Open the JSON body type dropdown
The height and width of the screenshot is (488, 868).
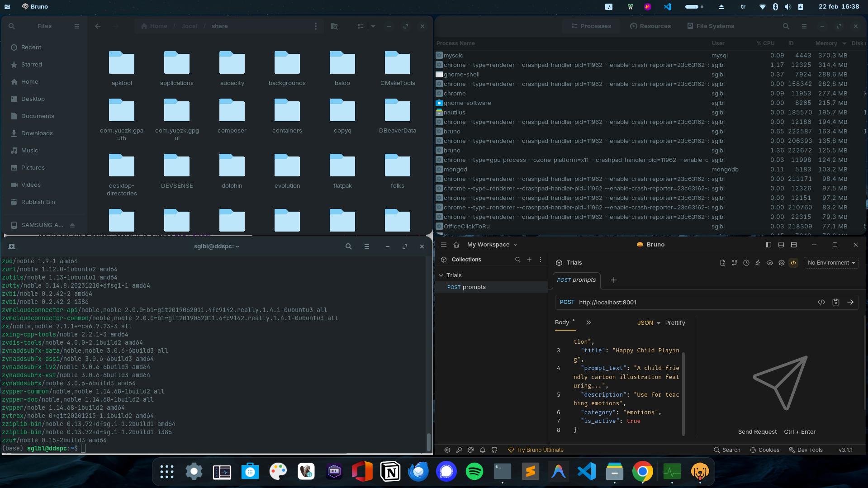[x=649, y=323]
